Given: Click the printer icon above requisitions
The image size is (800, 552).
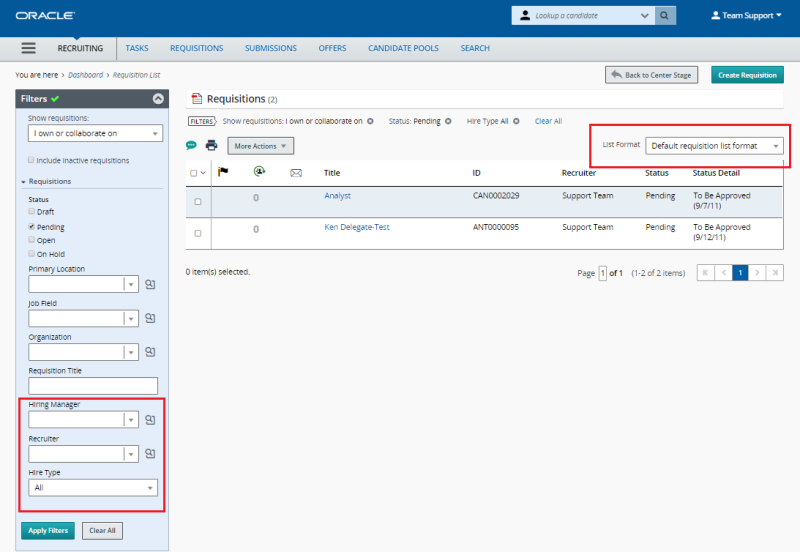Looking at the screenshot, I should point(211,146).
